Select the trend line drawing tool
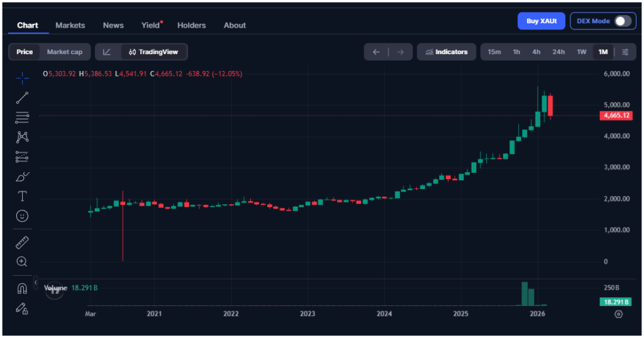The image size is (644, 338). click(x=22, y=97)
